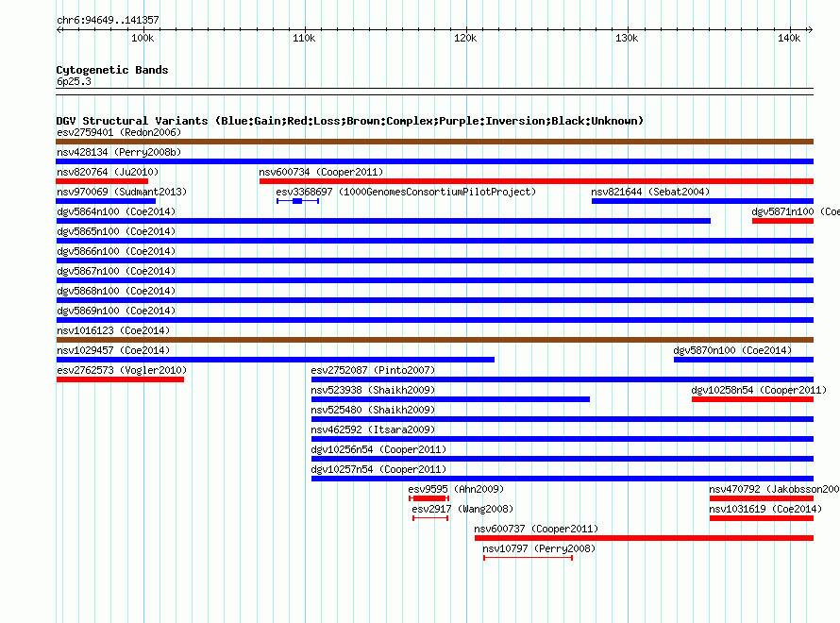Select the nsv10797 (Perry2008) red line glyph
This screenshot has height=623, width=840.
point(528,558)
